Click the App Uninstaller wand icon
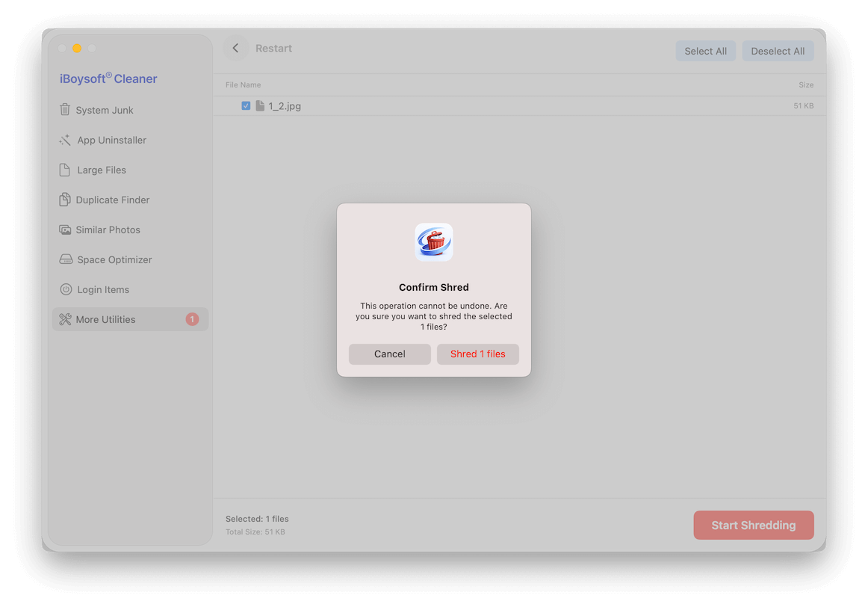The image size is (868, 607). 65,140
